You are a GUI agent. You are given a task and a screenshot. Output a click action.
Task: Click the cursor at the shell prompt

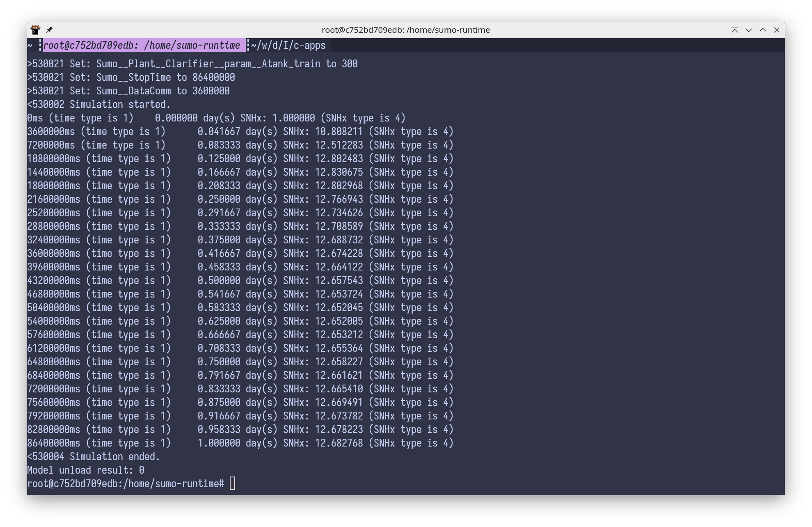(x=232, y=483)
